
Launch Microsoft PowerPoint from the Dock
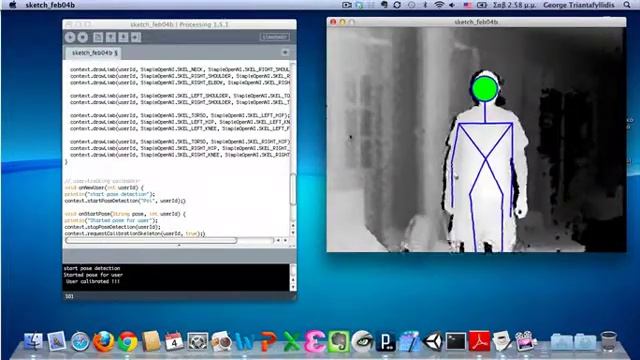(268, 341)
